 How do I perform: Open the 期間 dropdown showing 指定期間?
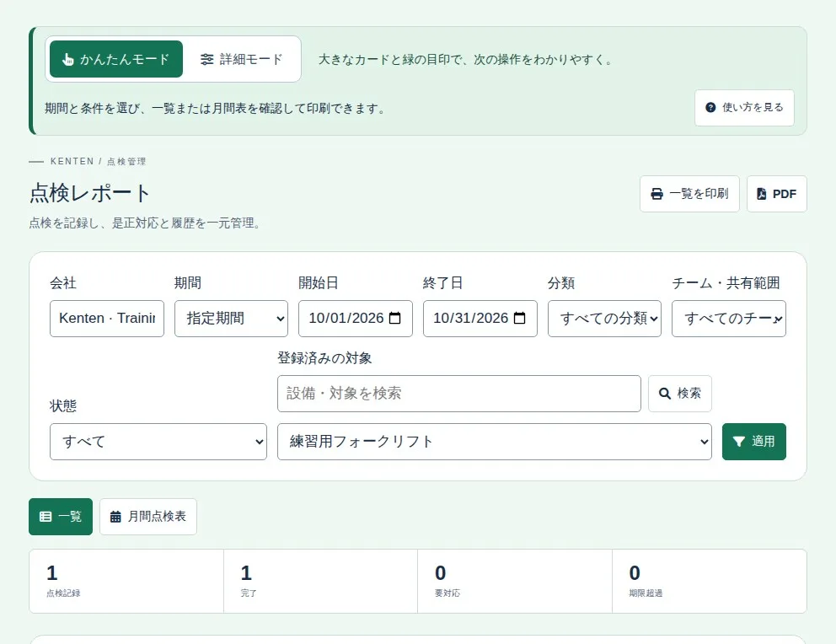[232, 319]
